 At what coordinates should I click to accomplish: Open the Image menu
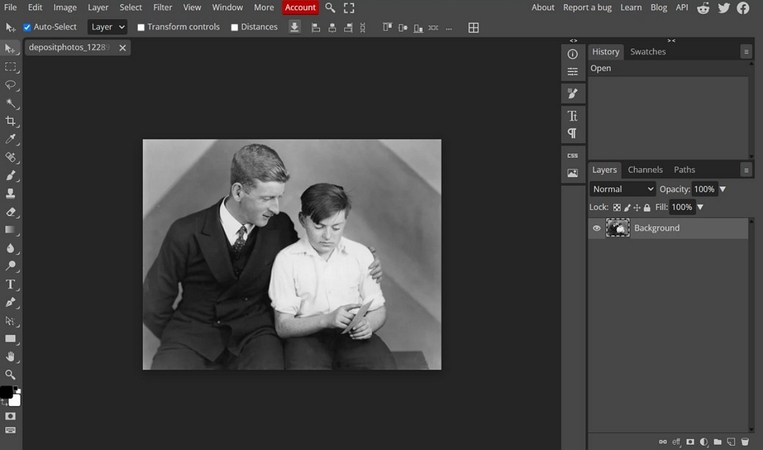point(65,7)
